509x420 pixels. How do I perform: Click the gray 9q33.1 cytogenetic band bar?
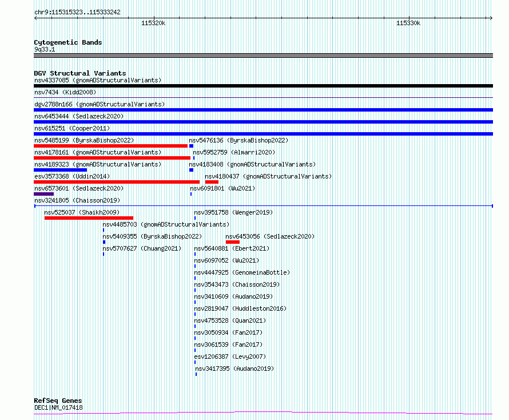click(263, 56)
